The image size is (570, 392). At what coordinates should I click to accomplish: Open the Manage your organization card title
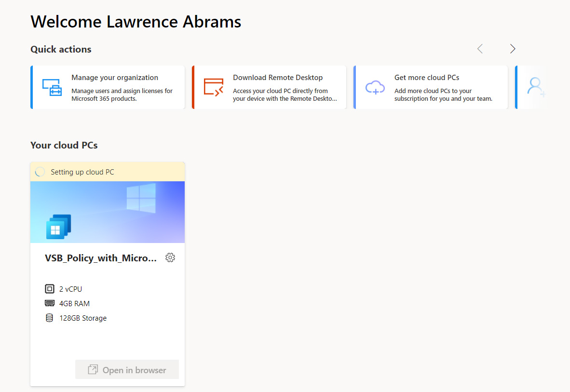[x=114, y=78]
